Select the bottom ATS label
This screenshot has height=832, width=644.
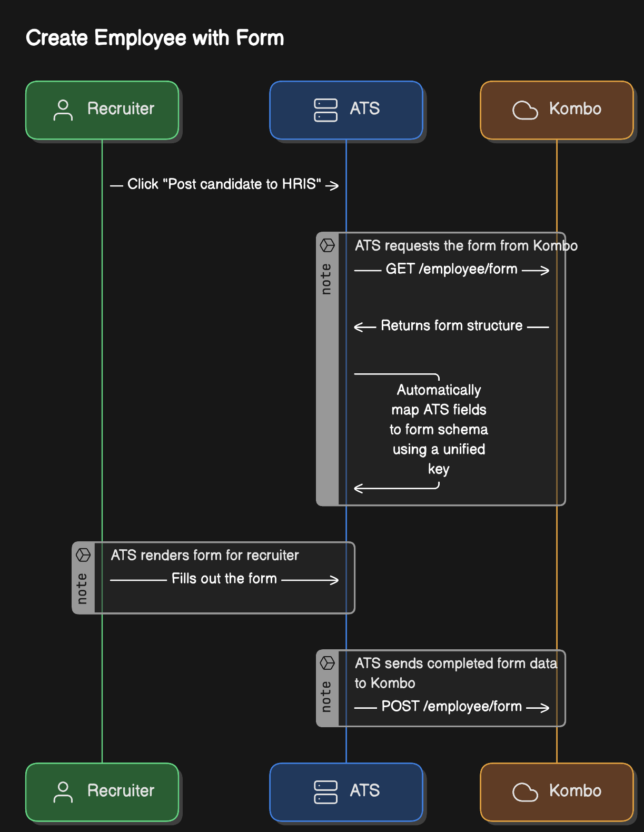click(365, 790)
